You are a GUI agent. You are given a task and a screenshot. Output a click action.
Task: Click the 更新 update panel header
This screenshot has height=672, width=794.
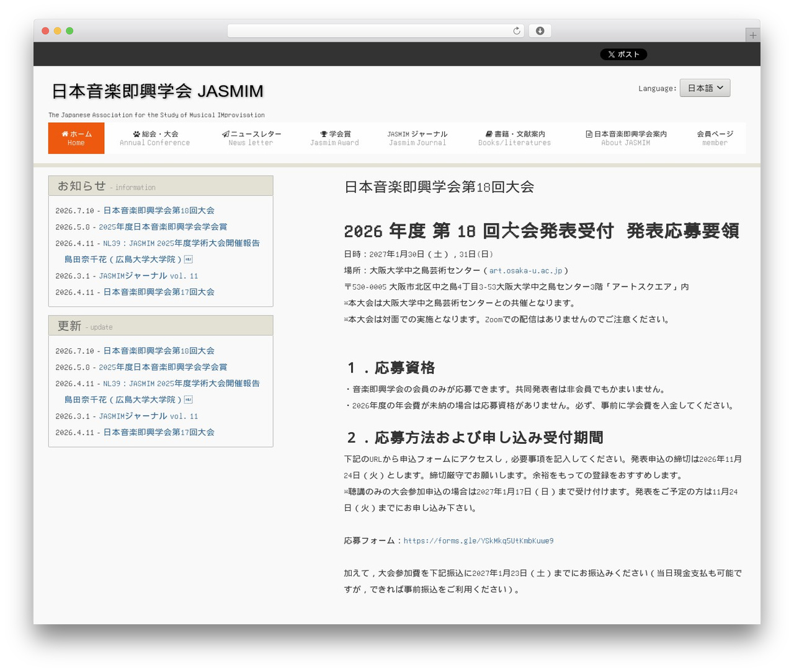pyautogui.click(x=161, y=325)
